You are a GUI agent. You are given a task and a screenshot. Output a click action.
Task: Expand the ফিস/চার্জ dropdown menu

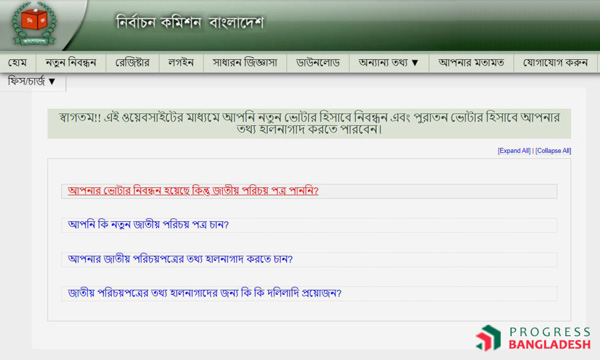[32, 81]
